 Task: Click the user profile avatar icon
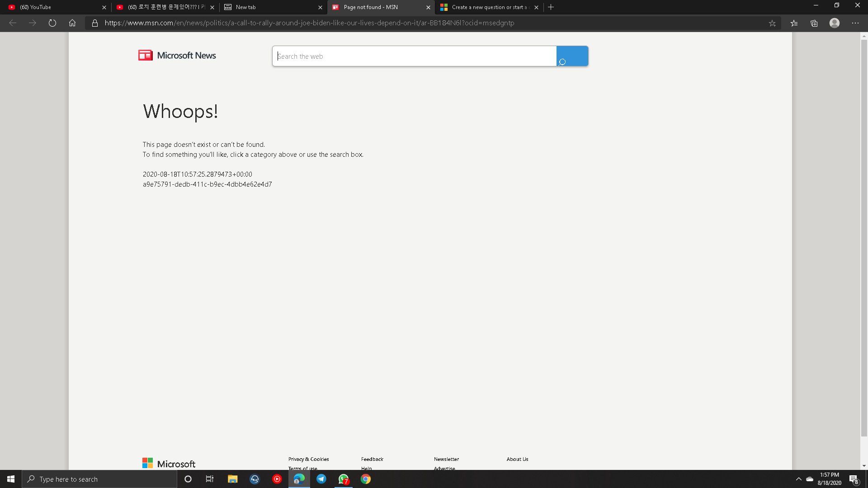835,23
